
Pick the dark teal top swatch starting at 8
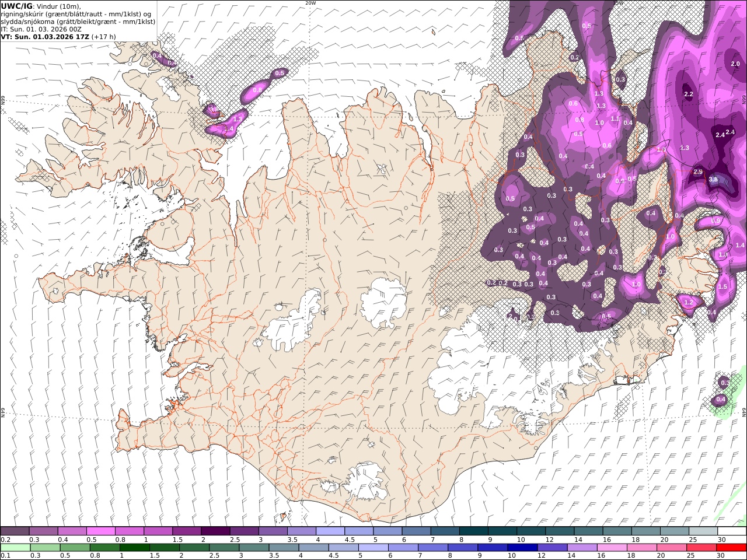tap(474, 531)
